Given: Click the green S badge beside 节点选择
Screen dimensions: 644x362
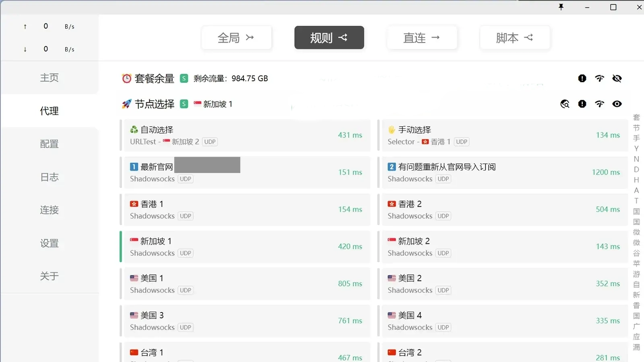Looking at the screenshot, I should pos(184,104).
